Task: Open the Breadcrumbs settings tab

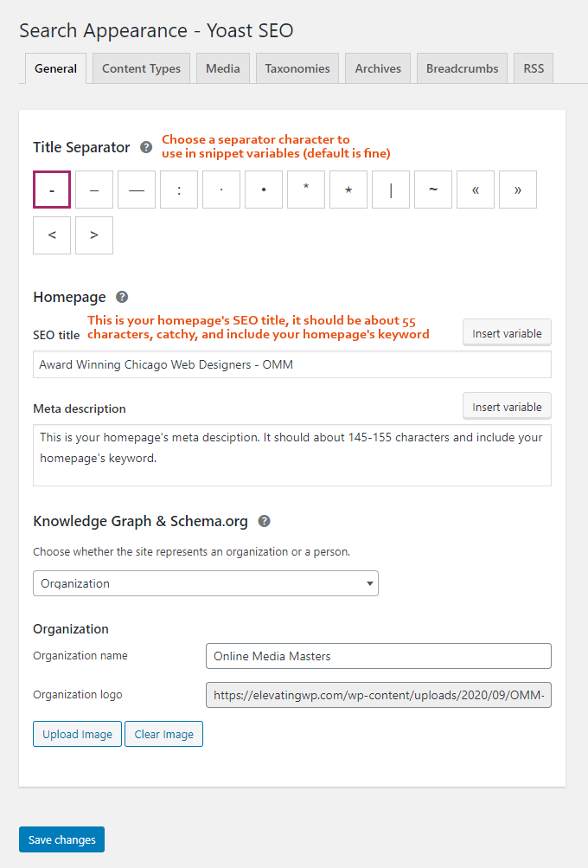Action: (462, 68)
